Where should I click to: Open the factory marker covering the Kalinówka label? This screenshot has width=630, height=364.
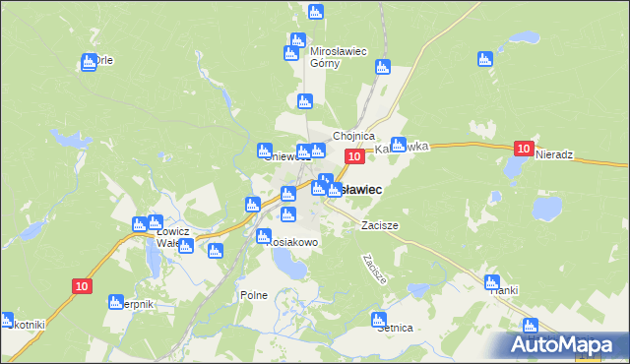point(398,145)
